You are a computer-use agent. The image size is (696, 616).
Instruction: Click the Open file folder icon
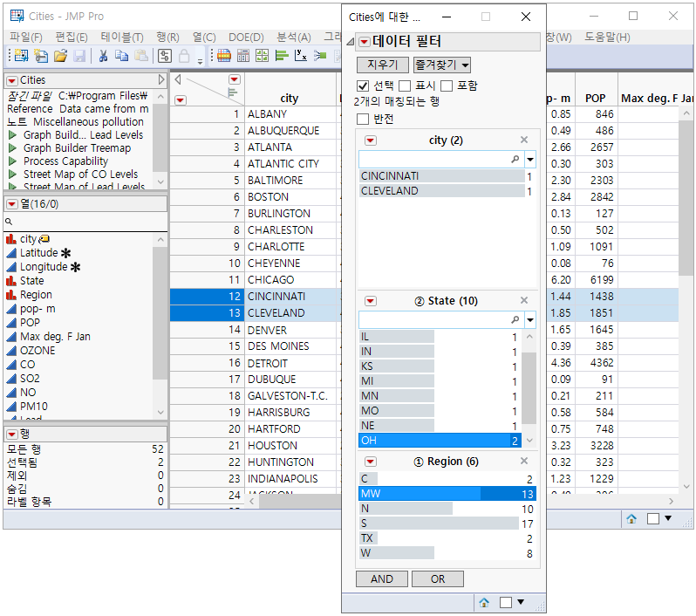pyautogui.click(x=60, y=56)
